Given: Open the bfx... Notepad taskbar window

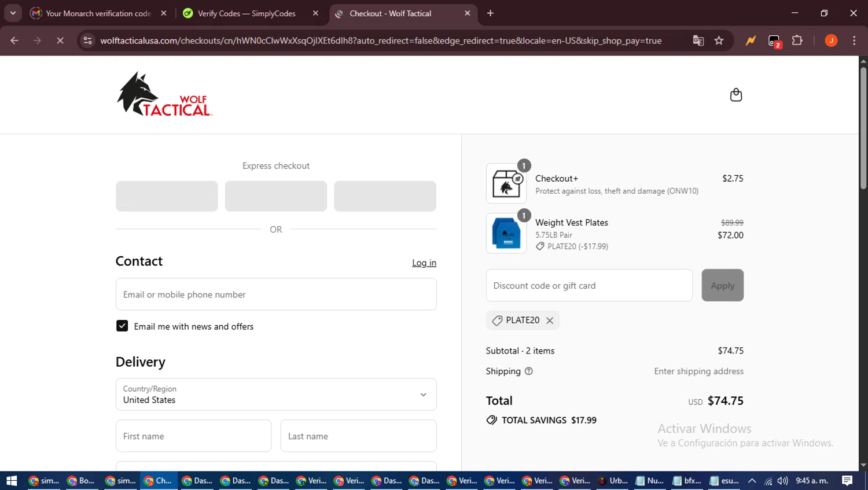Looking at the screenshot, I should (x=687, y=481).
